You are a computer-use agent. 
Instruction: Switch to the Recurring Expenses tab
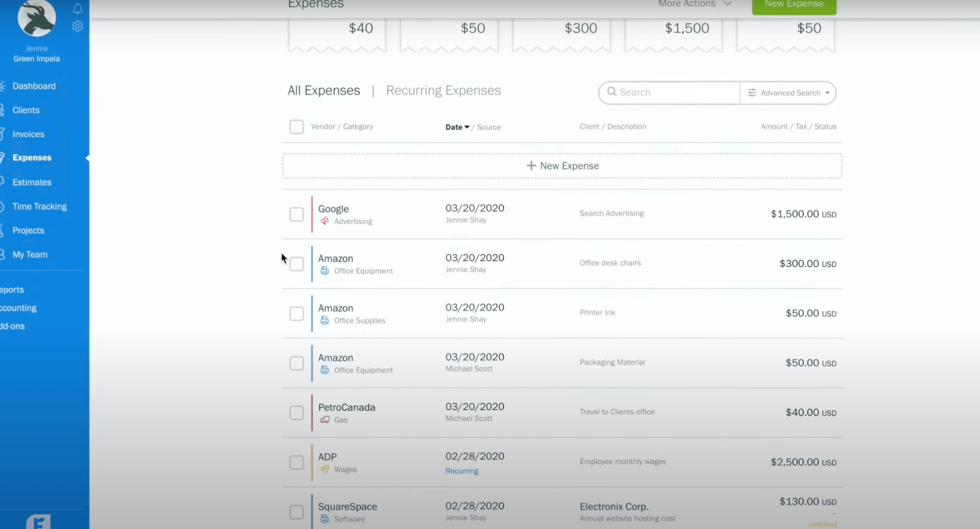pyautogui.click(x=443, y=90)
